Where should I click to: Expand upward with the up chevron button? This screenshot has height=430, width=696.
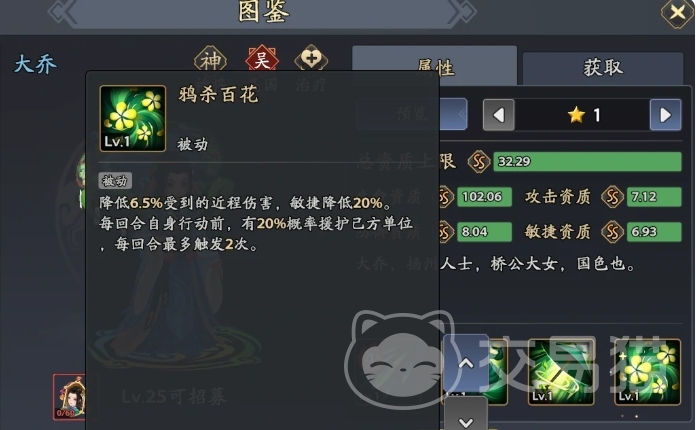pos(466,363)
